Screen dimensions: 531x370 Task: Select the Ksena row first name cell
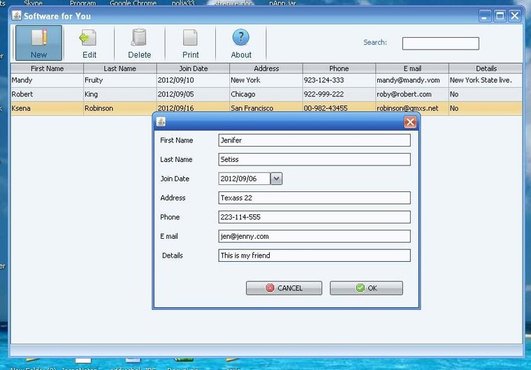[47, 108]
